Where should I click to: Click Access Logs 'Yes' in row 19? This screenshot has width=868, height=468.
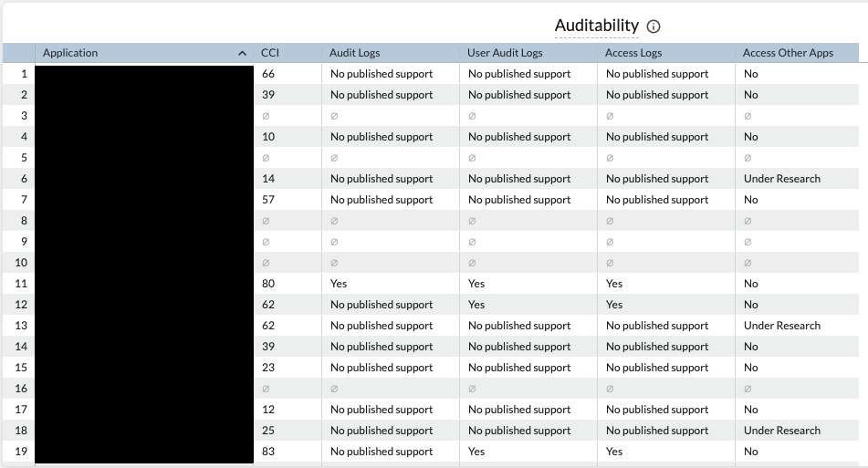[x=614, y=452]
